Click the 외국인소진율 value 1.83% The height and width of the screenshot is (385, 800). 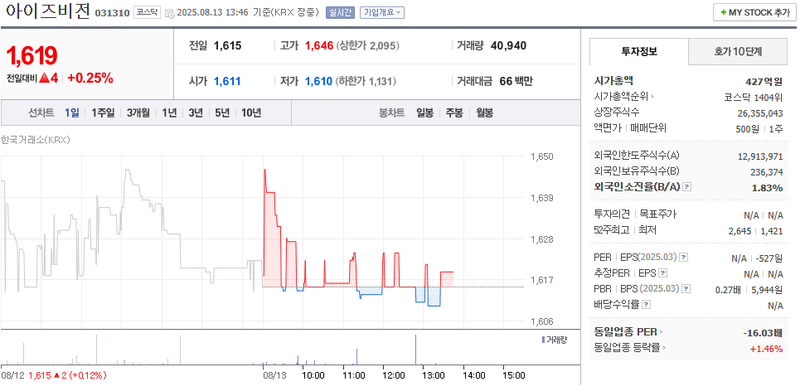click(x=767, y=188)
